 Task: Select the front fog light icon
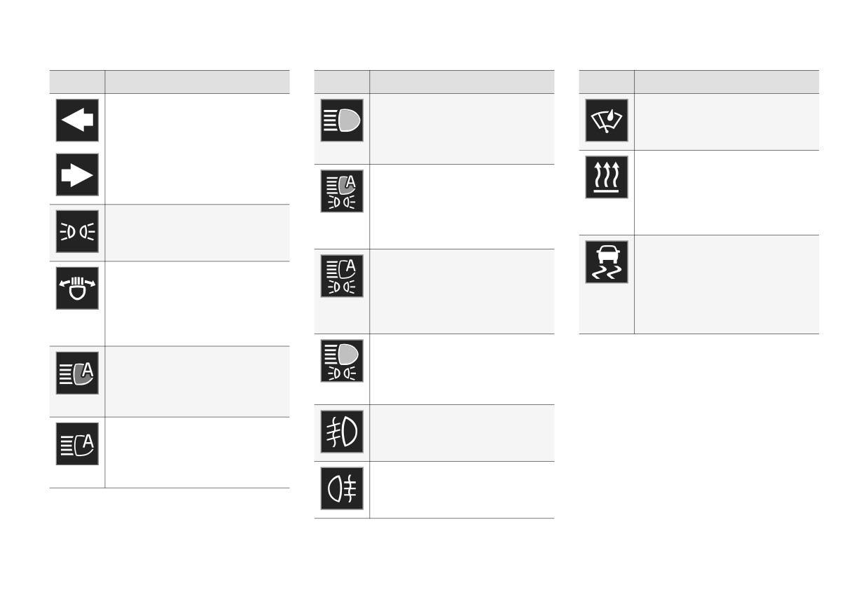(342, 432)
